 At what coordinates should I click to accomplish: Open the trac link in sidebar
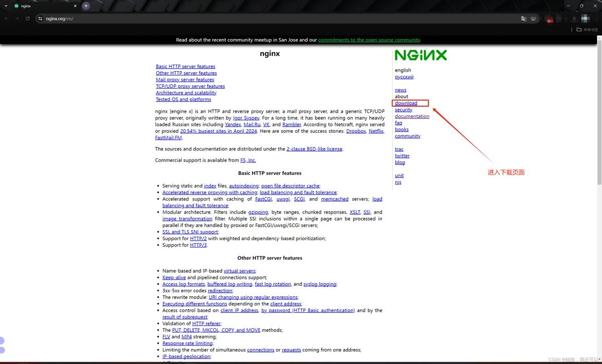tap(399, 149)
